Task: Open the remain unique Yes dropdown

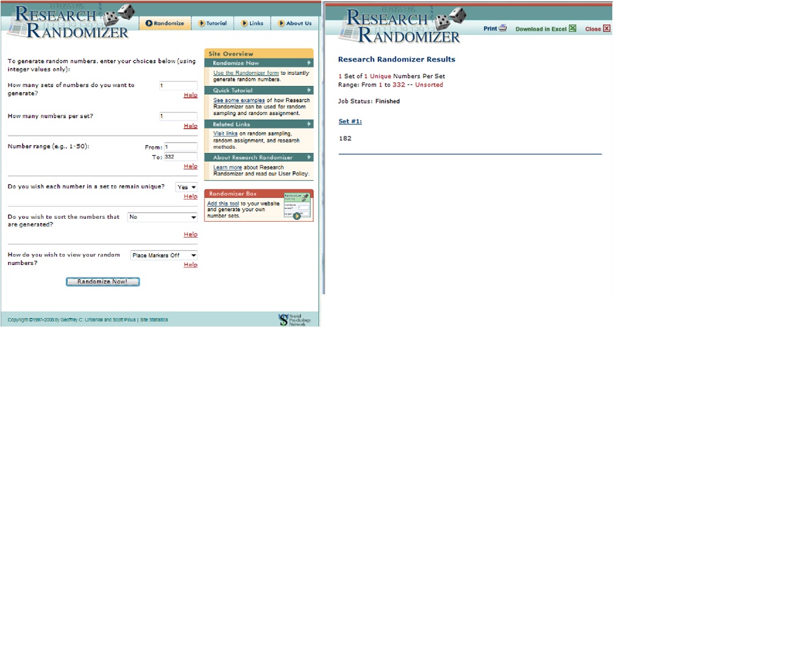Action: [186, 187]
